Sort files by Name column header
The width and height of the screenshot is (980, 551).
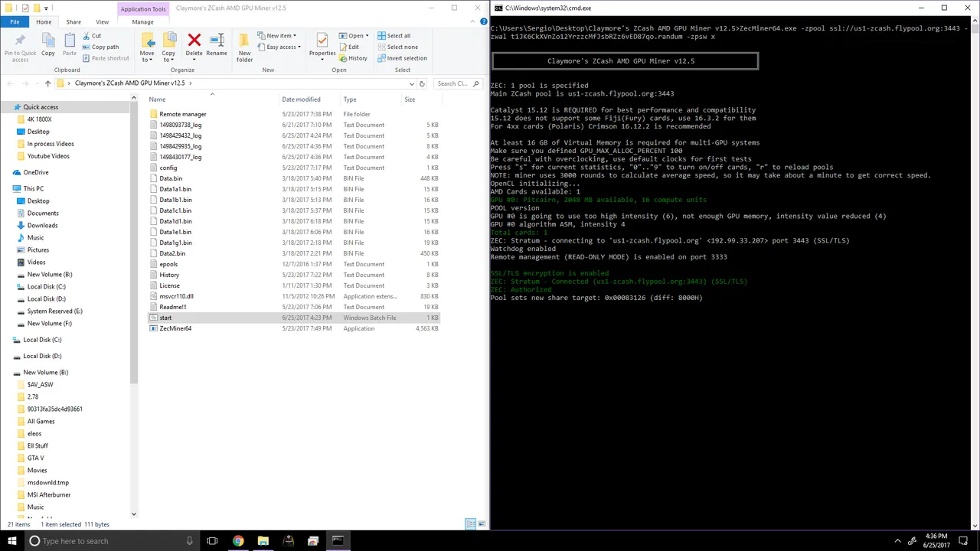157,99
